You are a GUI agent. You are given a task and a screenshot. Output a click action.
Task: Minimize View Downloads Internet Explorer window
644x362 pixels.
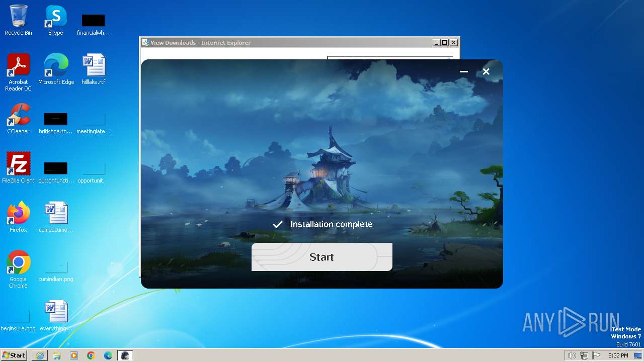(x=436, y=43)
